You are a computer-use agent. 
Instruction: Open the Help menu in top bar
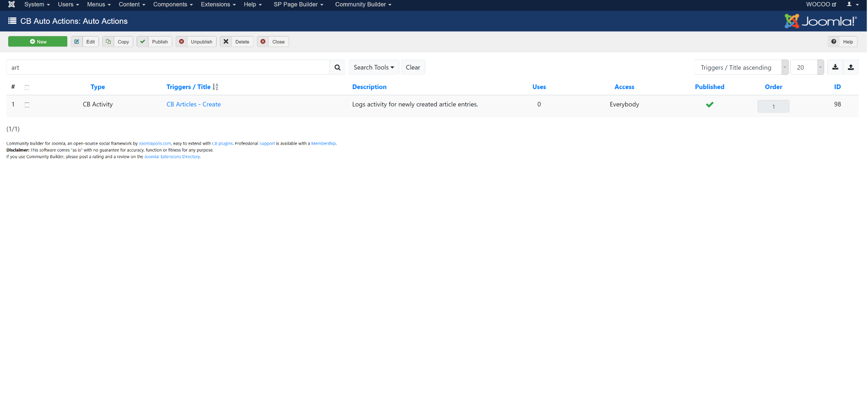253,4
